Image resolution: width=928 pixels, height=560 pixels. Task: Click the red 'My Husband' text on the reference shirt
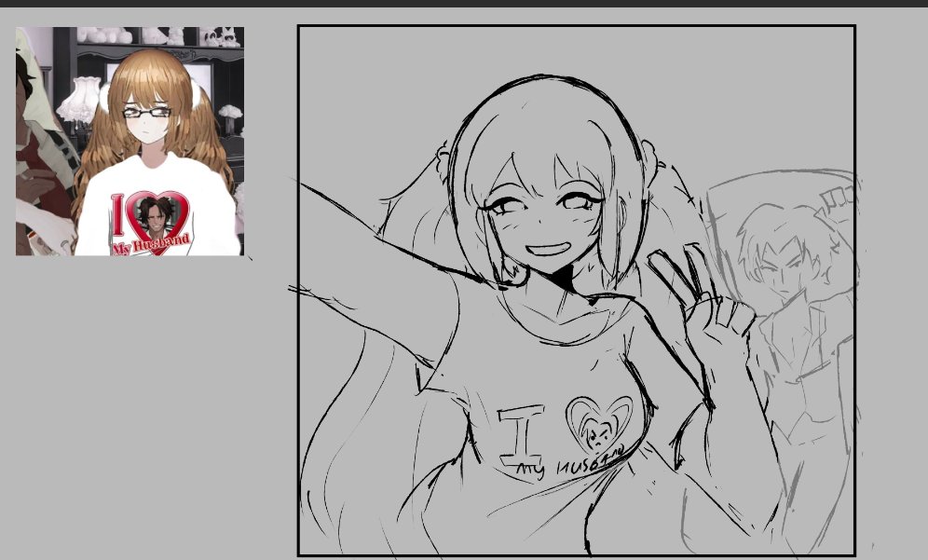151,244
